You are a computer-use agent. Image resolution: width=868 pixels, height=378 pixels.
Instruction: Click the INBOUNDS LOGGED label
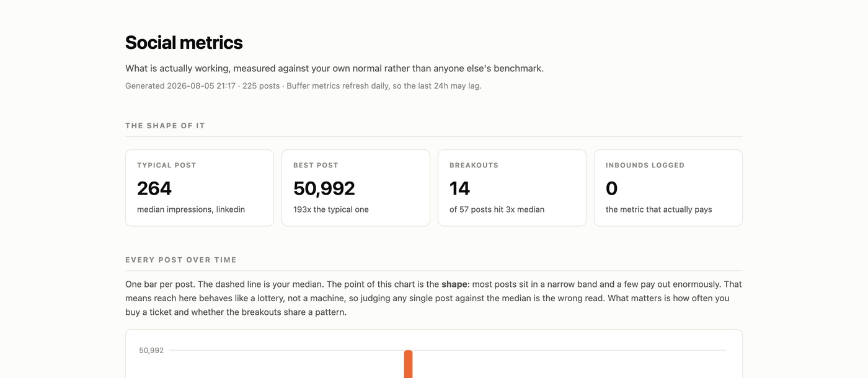645,165
